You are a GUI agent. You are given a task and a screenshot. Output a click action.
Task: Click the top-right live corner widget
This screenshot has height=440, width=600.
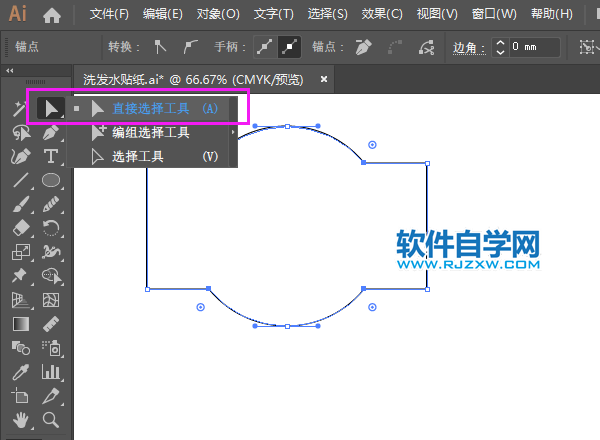pyautogui.click(x=372, y=145)
